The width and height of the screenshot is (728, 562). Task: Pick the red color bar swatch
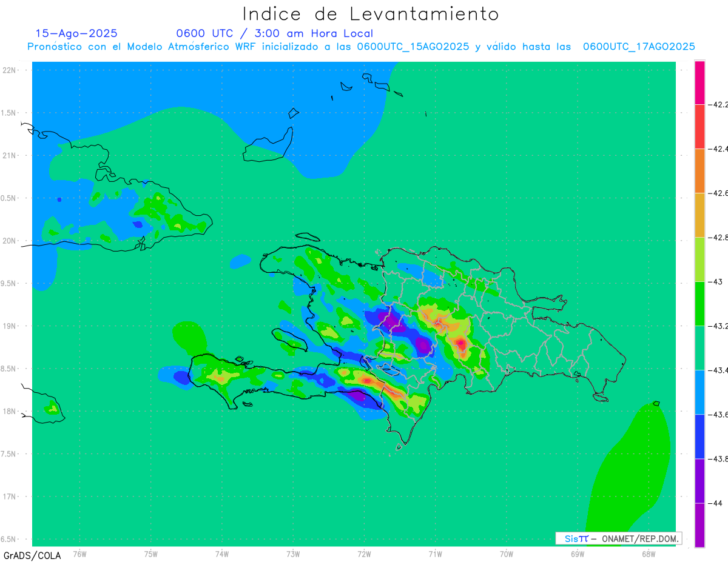(x=699, y=126)
